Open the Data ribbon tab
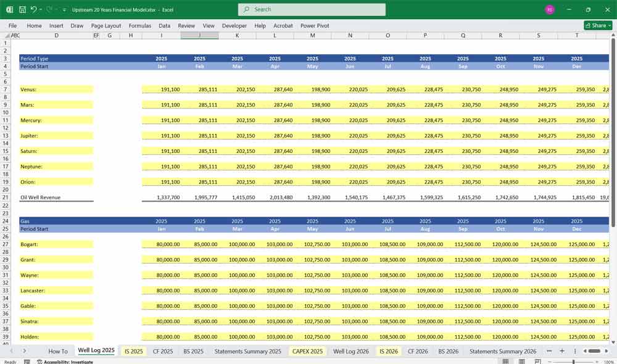Image resolution: width=617 pixels, height=364 pixels. point(165,25)
